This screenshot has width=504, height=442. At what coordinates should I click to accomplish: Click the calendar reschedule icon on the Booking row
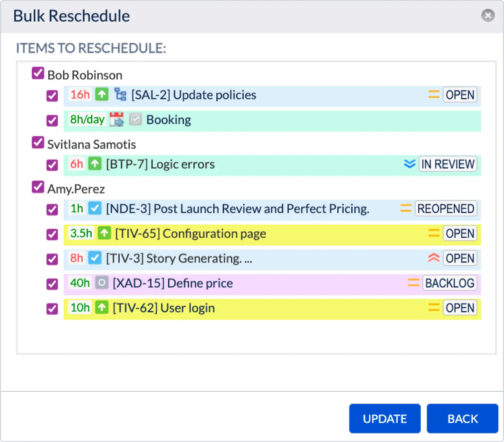(117, 119)
